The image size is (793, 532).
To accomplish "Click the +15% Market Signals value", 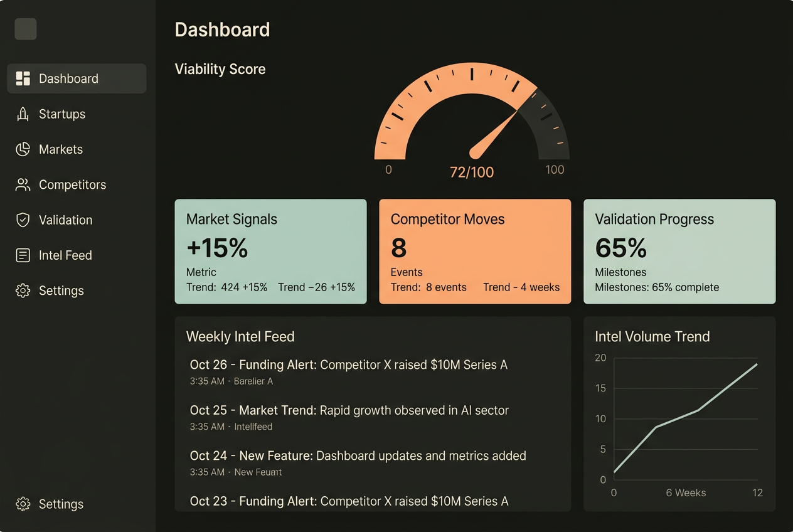I will point(217,248).
